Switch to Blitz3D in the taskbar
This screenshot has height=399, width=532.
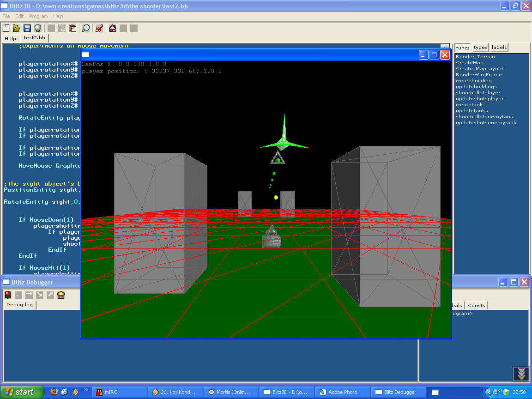coord(287,392)
